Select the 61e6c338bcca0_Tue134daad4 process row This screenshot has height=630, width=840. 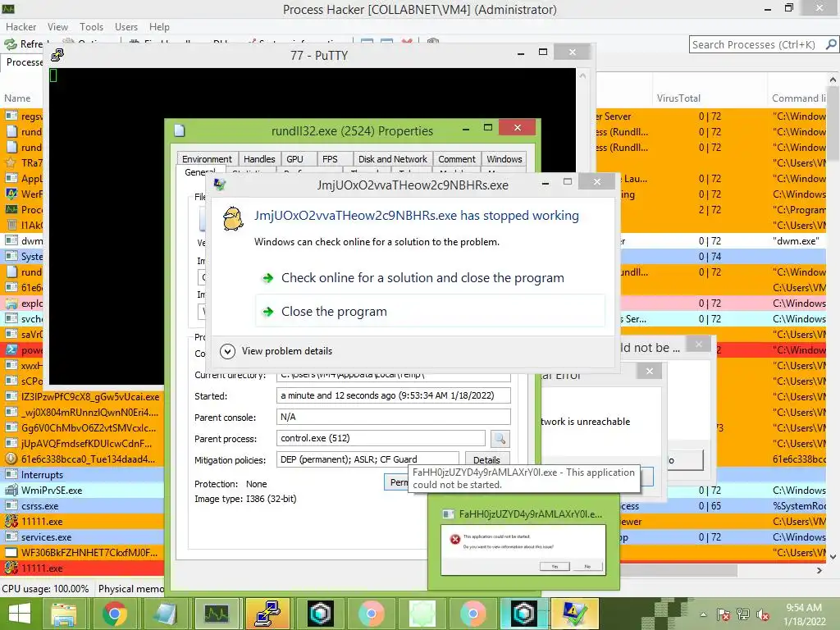click(x=83, y=459)
